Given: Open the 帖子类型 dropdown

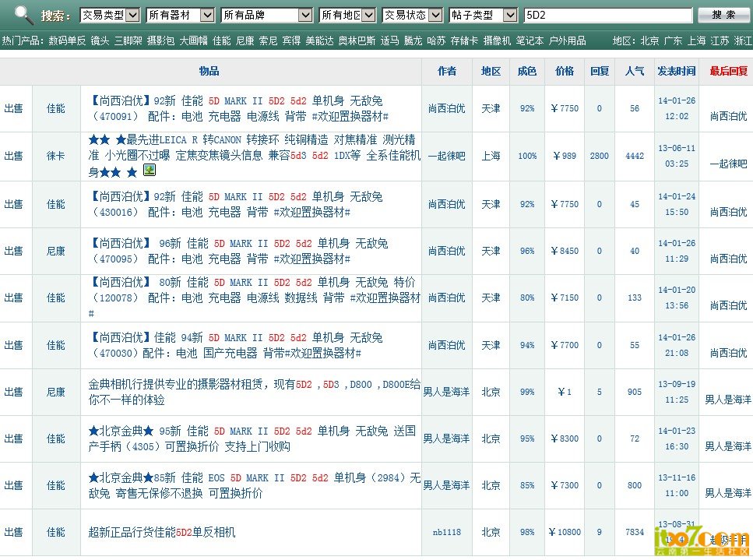Looking at the screenshot, I should [484, 16].
